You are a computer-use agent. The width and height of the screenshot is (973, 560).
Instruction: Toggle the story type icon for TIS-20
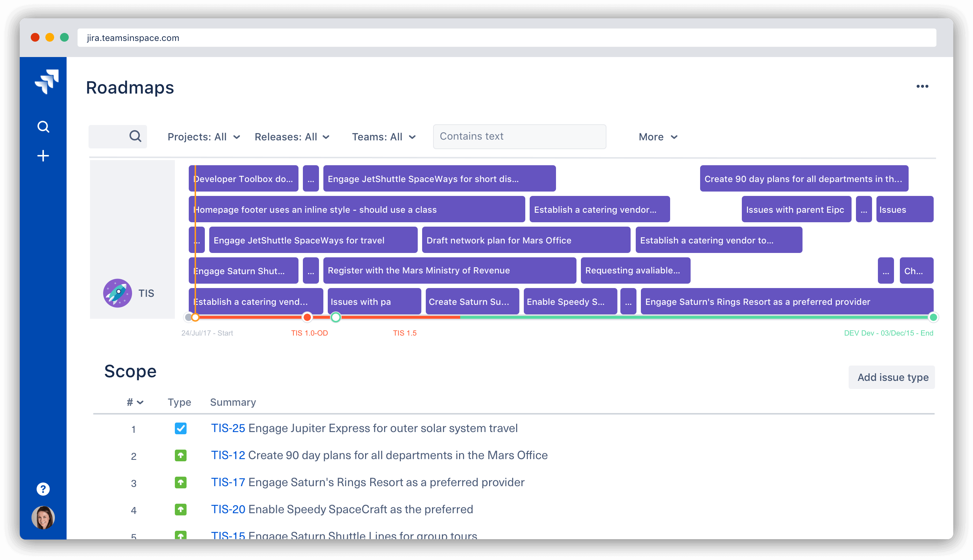click(179, 508)
